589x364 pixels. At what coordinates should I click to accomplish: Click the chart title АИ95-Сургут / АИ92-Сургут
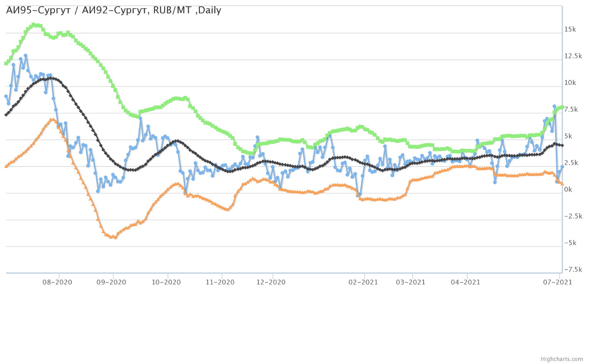[114, 10]
